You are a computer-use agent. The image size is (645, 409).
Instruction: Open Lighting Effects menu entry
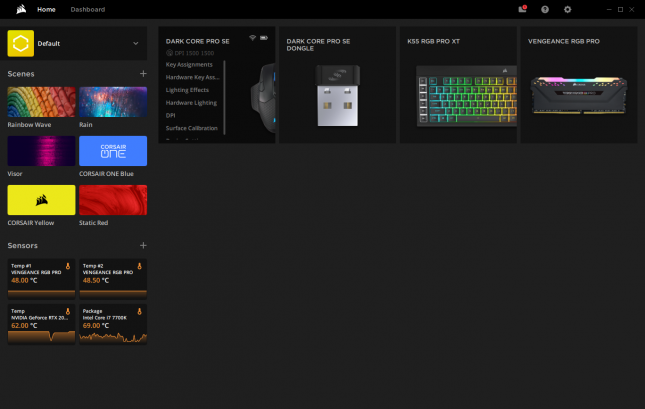tap(187, 90)
